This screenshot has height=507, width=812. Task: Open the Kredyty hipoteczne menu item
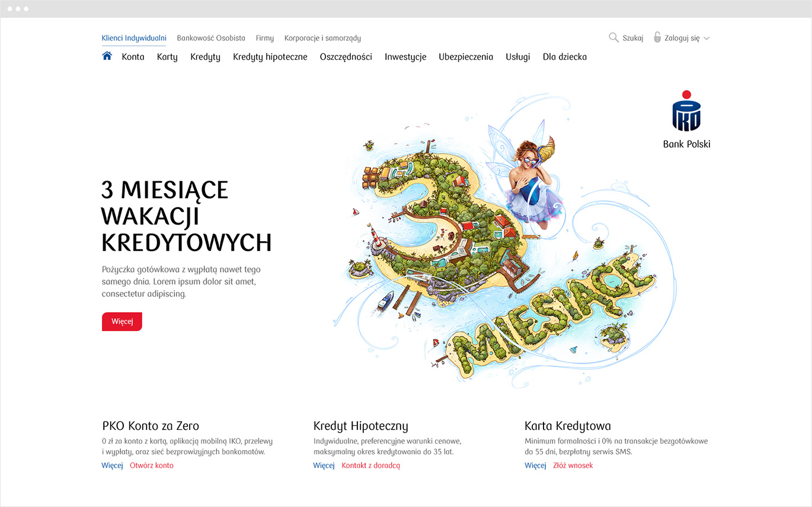[270, 56]
